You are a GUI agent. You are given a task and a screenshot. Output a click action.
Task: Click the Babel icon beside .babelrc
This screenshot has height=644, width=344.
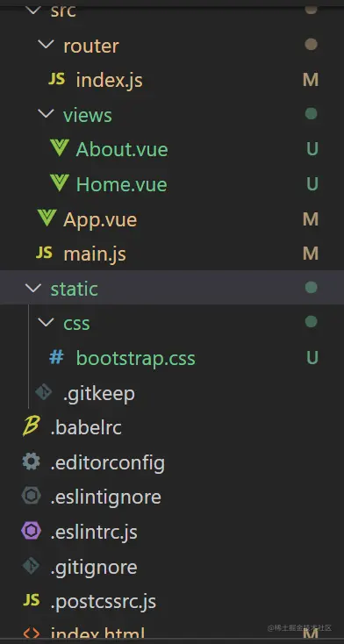click(31, 426)
